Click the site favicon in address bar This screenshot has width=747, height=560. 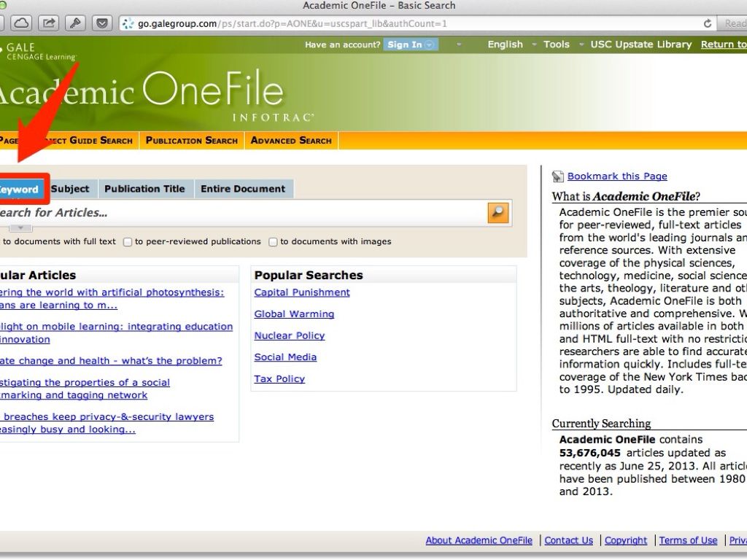pyautogui.click(x=128, y=23)
